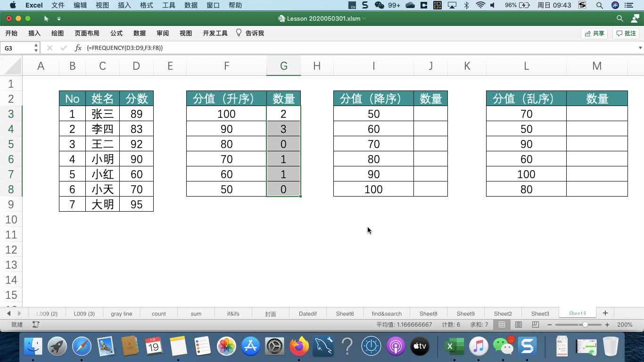Open the insert function fx dialog
This screenshot has width=644, height=362.
coord(78,48)
